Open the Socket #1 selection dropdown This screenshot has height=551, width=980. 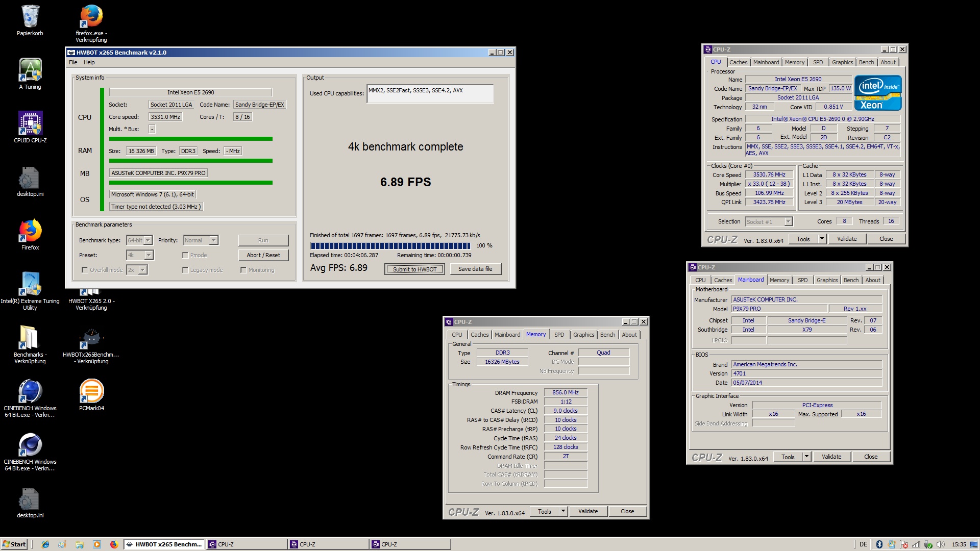click(769, 221)
